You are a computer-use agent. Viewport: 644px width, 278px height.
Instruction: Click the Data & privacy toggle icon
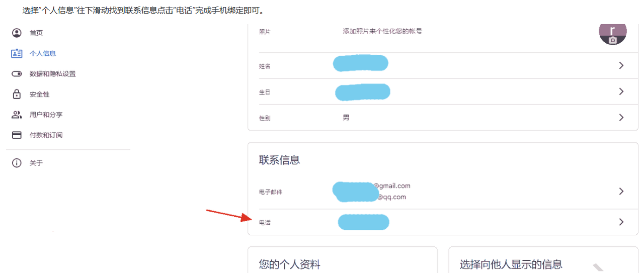coord(17,74)
